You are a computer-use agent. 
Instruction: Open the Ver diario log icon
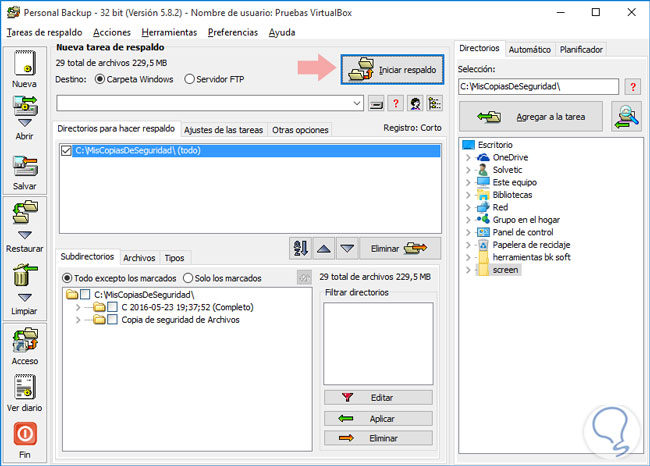[25, 386]
